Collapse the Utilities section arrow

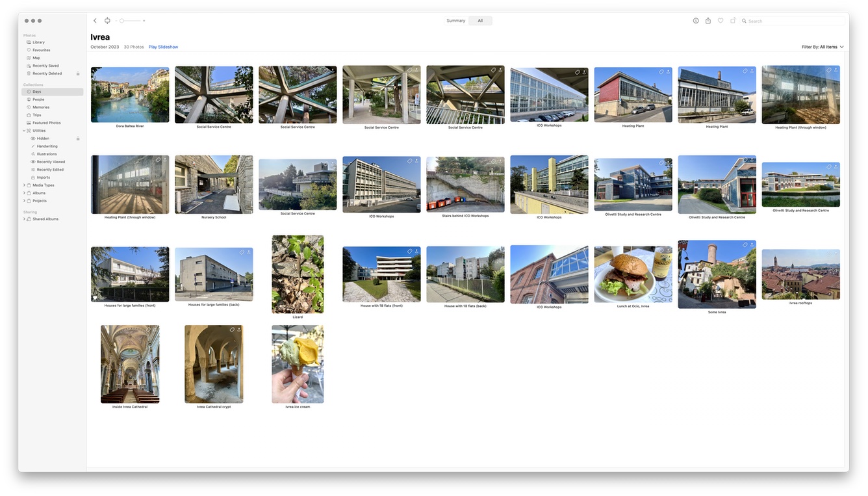(x=25, y=131)
